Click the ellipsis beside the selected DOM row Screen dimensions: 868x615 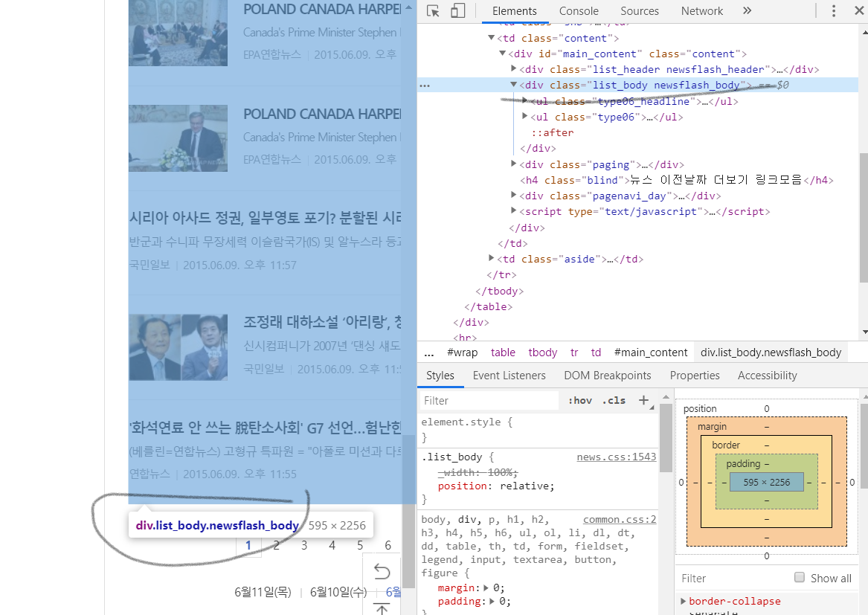click(425, 86)
